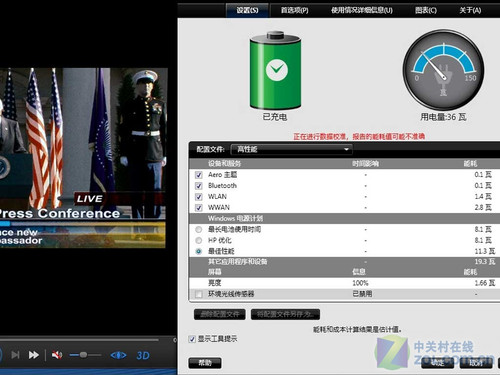
Task: Click the 时间影响 column header
Action: (x=365, y=164)
